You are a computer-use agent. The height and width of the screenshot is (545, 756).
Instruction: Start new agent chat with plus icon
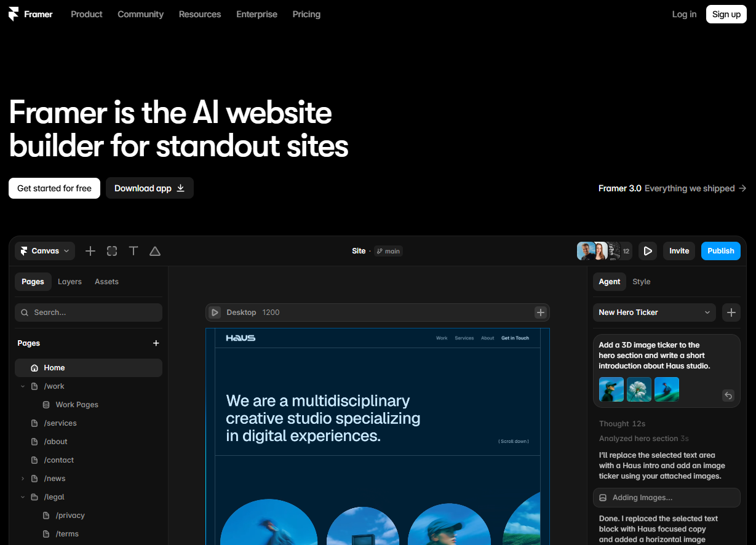click(731, 312)
